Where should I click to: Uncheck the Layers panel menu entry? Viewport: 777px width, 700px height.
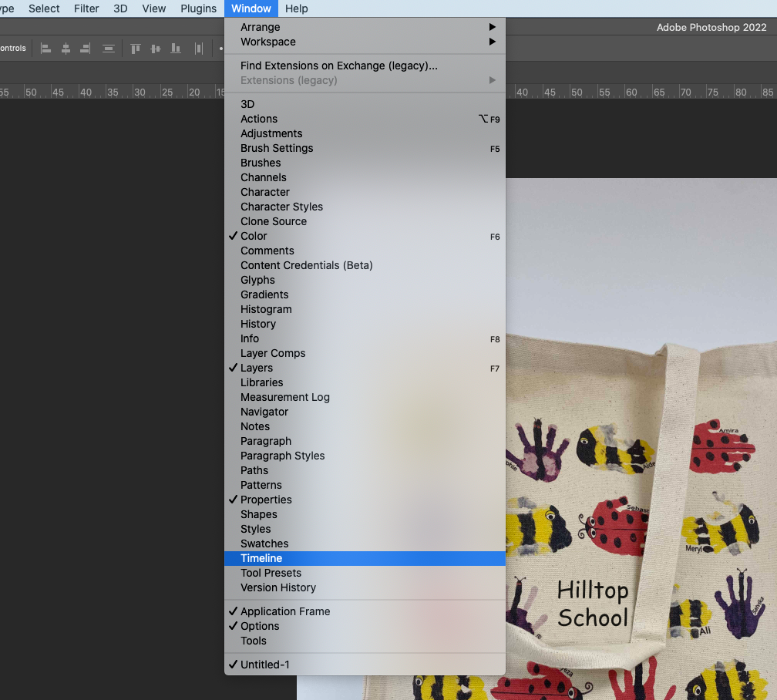click(257, 368)
